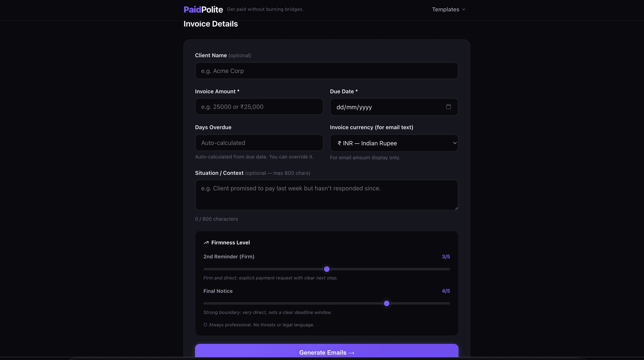644x360 pixels.
Task: Click the PaidPolite logo
Action: point(203,9)
